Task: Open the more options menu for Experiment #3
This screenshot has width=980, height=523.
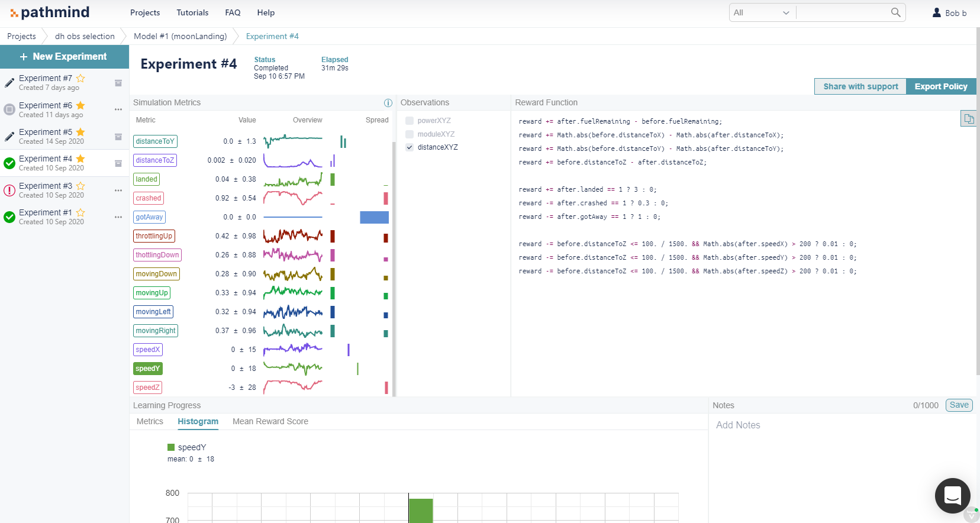Action: click(x=118, y=191)
